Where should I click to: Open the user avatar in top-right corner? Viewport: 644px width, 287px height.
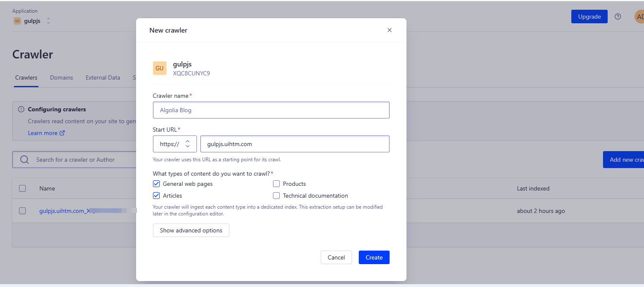click(x=639, y=17)
